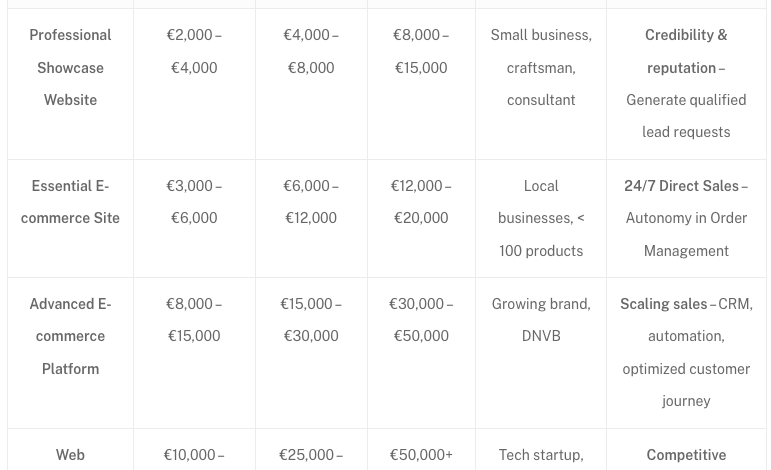Select the Competitive cell in the bottom row
The height and width of the screenshot is (470, 771).
tap(686, 455)
